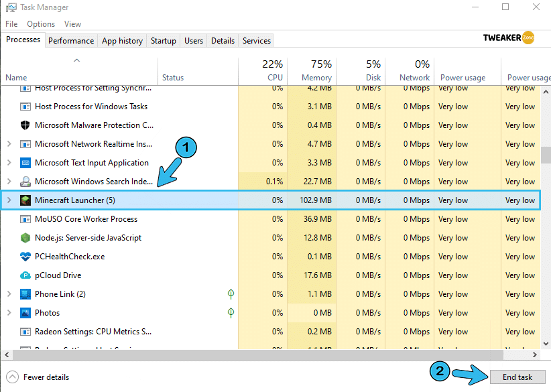Click the 0.1% CPU value
Screen dimensions: 551x392
click(274, 181)
